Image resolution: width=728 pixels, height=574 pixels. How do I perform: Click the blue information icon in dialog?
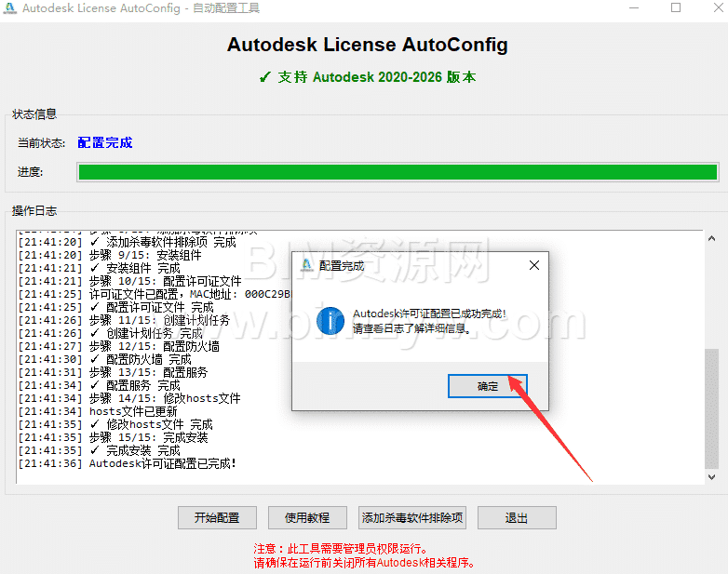click(330, 321)
